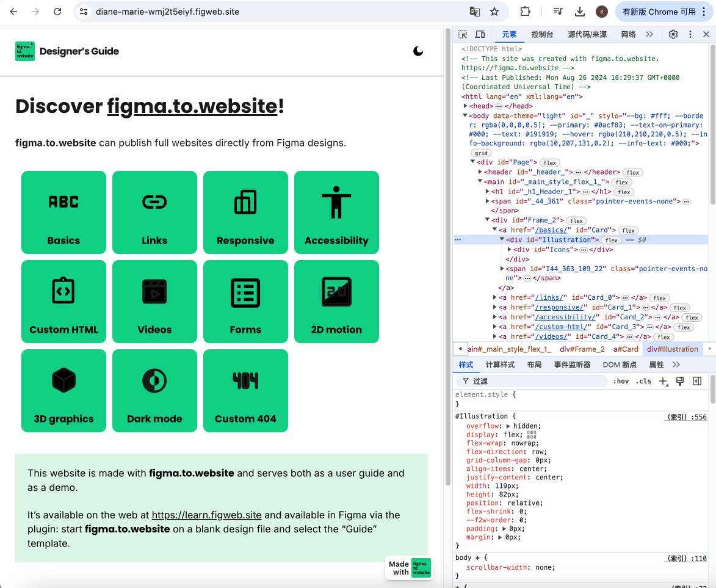The width and height of the screenshot is (716, 588).
Task: Open DevTools settings gear
Action: (673, 34)
